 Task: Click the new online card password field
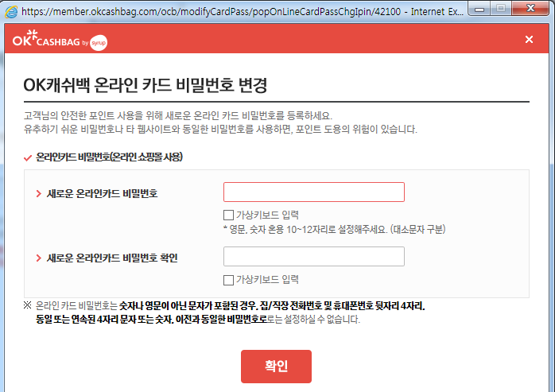(x=313, y=192)
